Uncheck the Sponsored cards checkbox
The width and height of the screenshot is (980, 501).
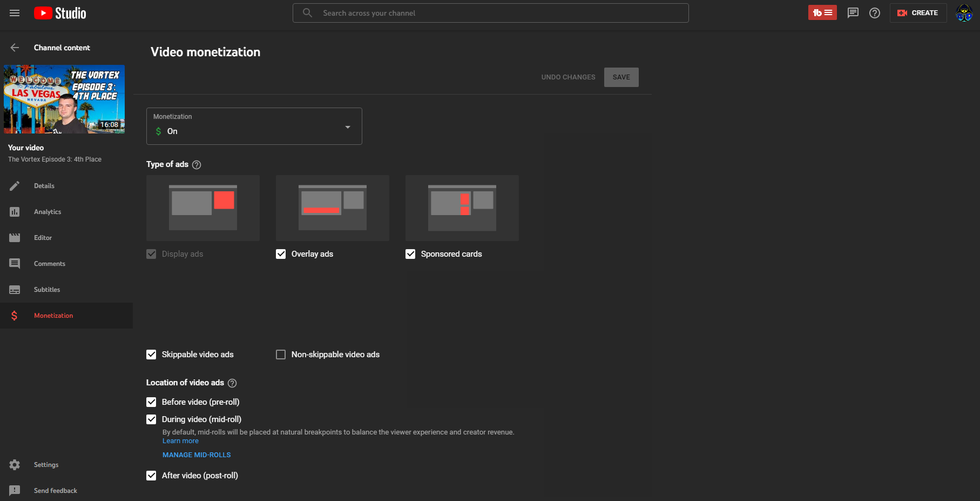410,254
